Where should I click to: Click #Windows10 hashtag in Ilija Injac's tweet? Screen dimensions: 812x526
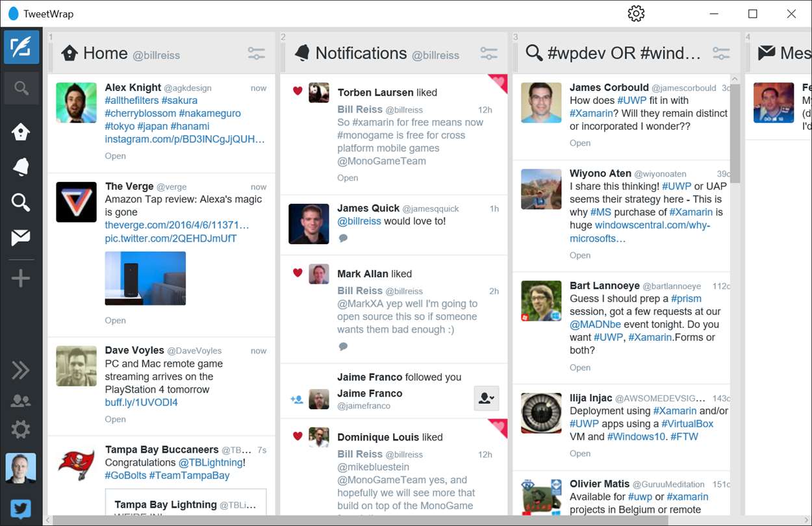click(637, 436)
